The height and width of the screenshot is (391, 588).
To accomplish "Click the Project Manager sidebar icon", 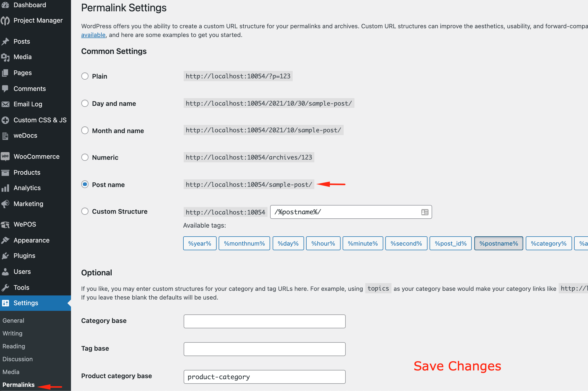I will (x=5, y=21).
